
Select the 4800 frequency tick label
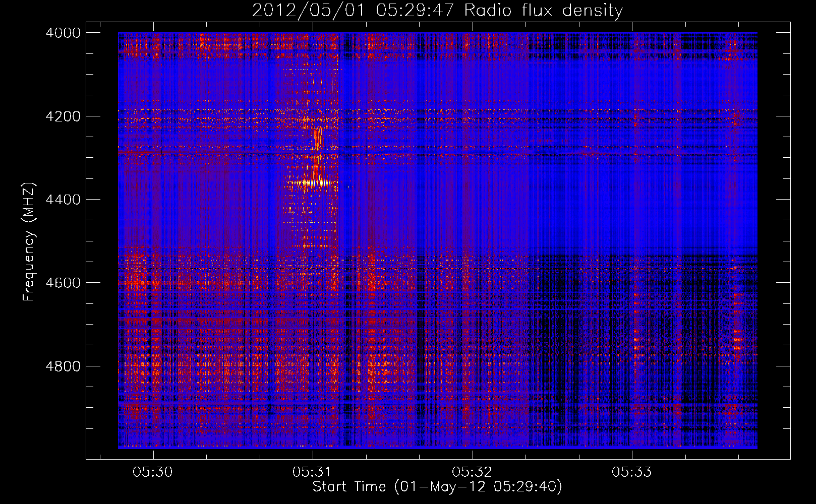pos(63,366)
